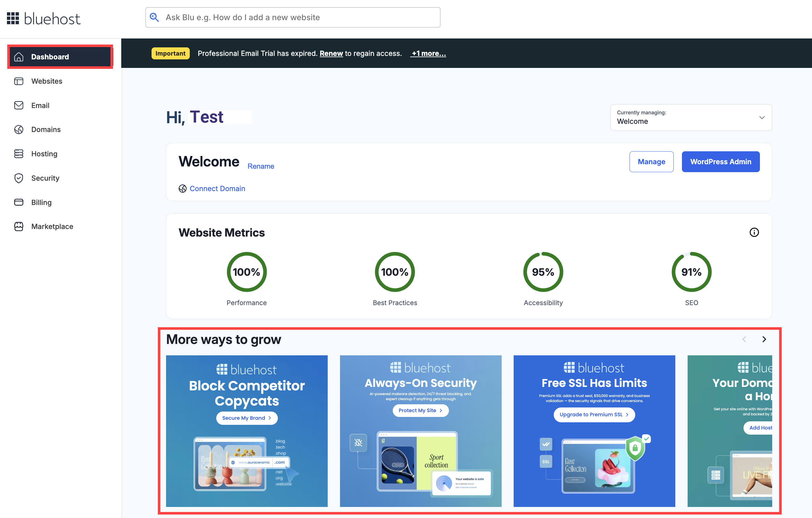
Task: Click the 95% Accessibility progress ring
Action: click(543, 272)
